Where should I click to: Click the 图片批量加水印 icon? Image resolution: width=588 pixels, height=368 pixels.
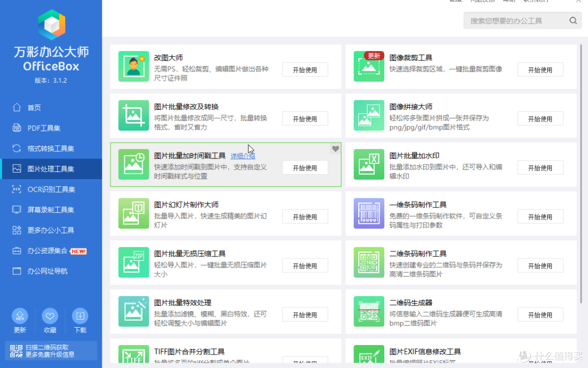coord(369,164)
